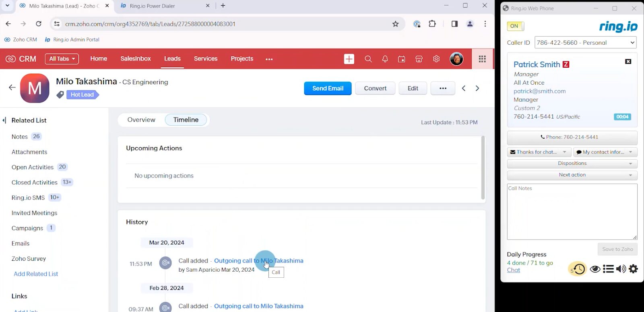The image size is (644, 312).
Task: Go to the Home tab
Action: [x=99, y=59]
